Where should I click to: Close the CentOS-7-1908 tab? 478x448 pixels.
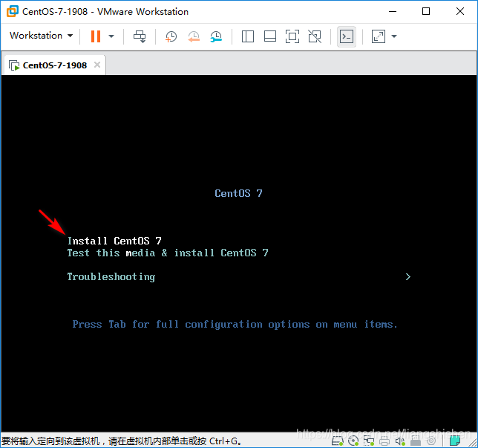(x=97, y=65)
